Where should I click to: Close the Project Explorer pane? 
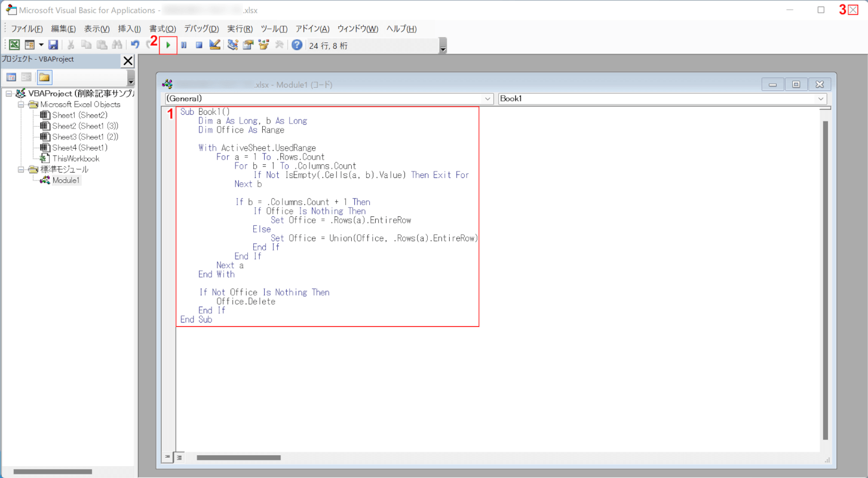128,60
